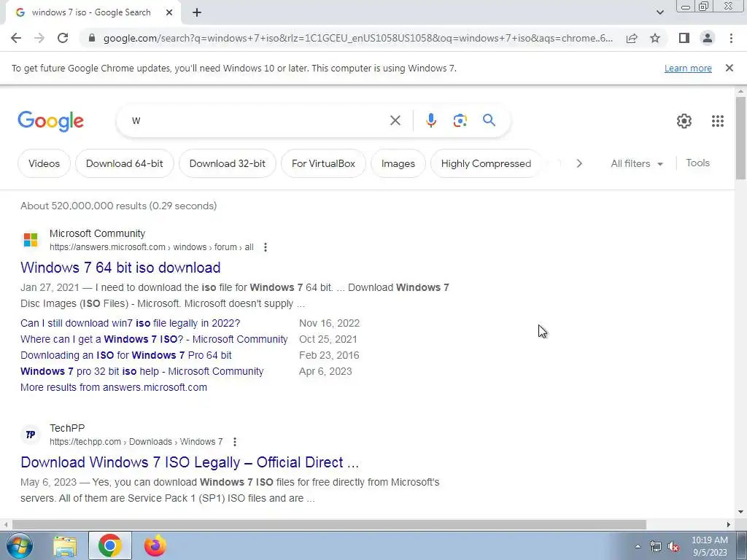
Task: View site information via lock icon
Action: coord(92,38)
